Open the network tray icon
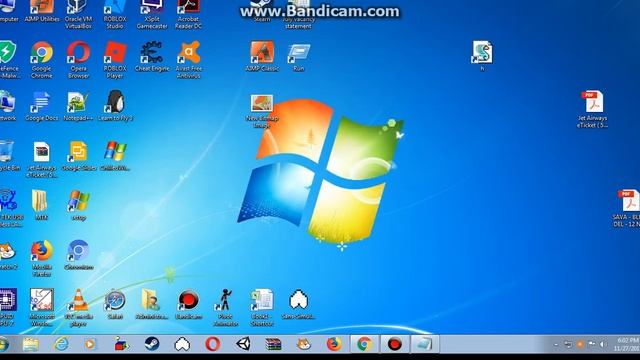640x360 pixels. click(x=592, y=345)
